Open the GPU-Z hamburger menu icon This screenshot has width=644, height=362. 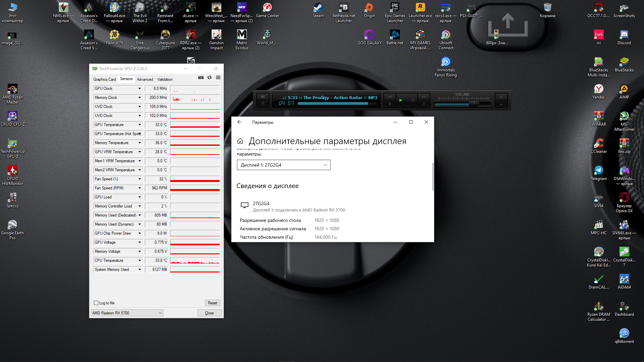218,77
